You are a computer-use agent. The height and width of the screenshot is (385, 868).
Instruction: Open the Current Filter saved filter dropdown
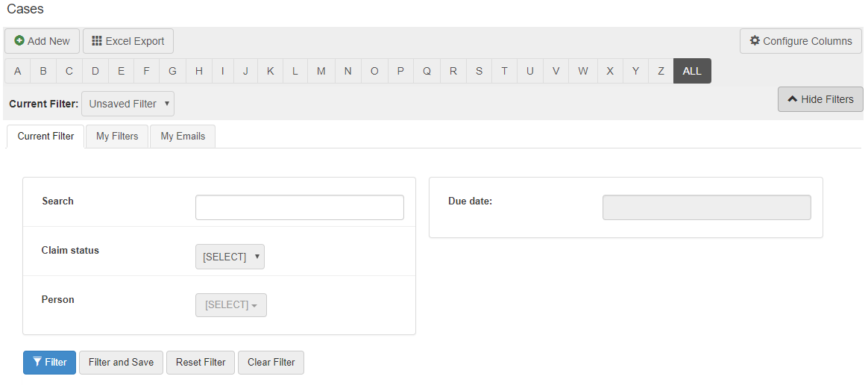point(128,104)
